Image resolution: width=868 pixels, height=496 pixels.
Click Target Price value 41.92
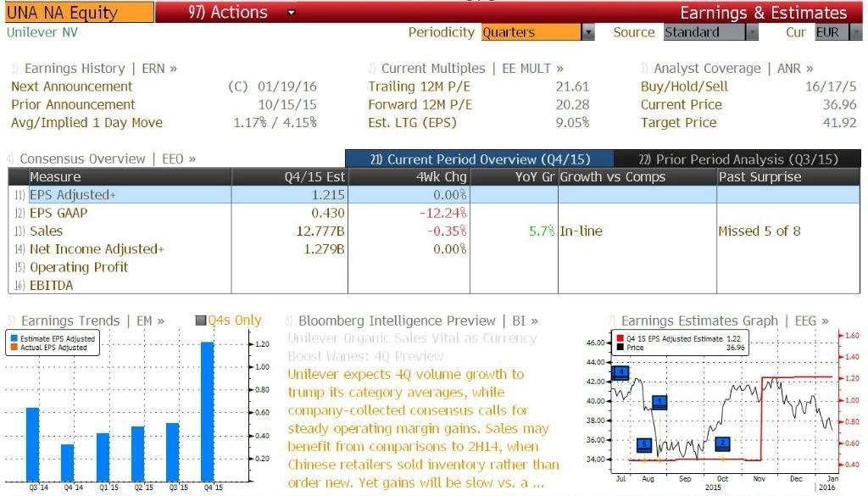pyautogui.click(x=839, y=122)
